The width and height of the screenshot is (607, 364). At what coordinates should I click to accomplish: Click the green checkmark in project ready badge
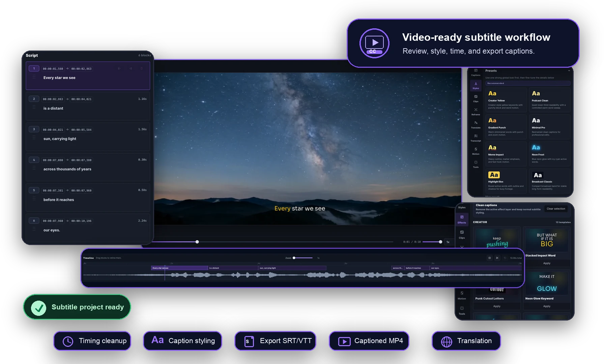pyautogui.click(x=39, y=308)
